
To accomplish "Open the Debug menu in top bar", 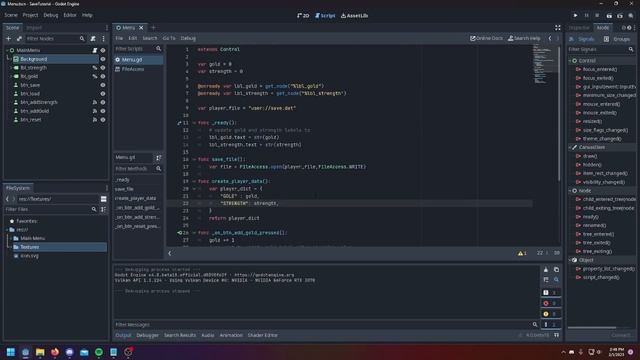I will [51, 15].
